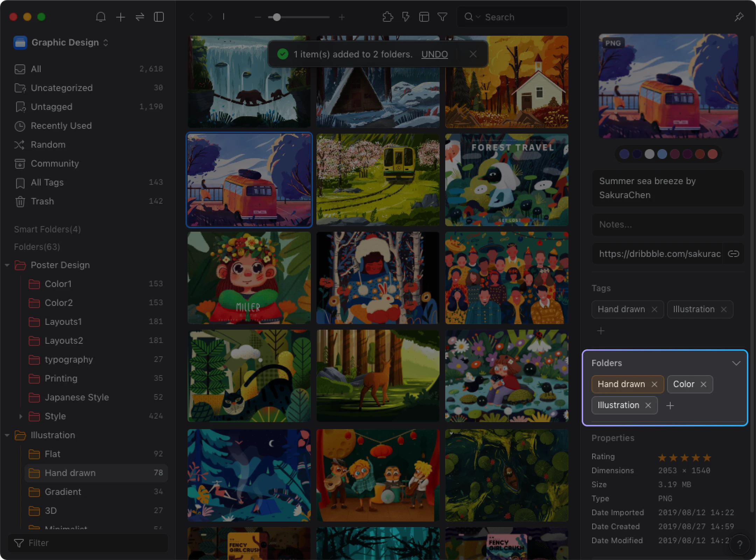Collapse the Folders panel chevron
Screen dimensions: 756x560
pyautogui.click(x=736, y=363)
